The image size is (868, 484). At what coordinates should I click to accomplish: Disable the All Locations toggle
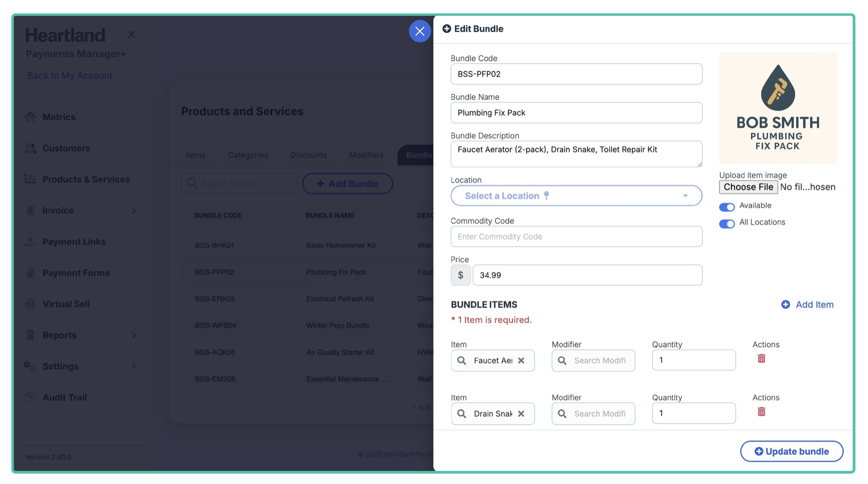point(726,224)
